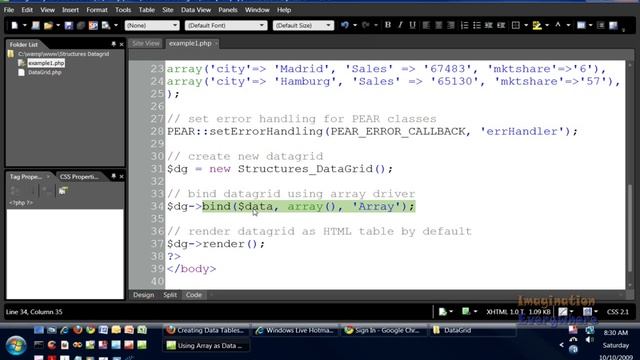Viewport: 640px width, 360px height.
Task: Switch to the Creating Data Tables taskbar window
Action: (x=206, y=330)
